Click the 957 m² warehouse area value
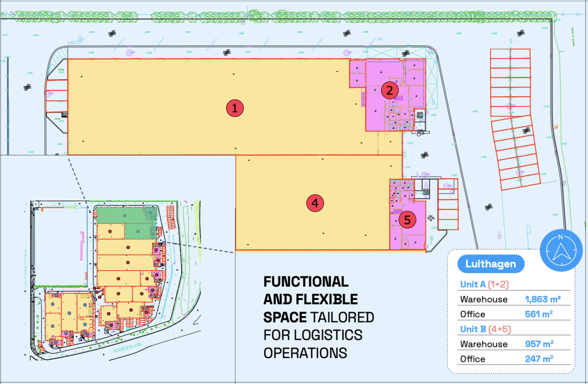This screenshot has height=384, width=588. tap(539, 344)
